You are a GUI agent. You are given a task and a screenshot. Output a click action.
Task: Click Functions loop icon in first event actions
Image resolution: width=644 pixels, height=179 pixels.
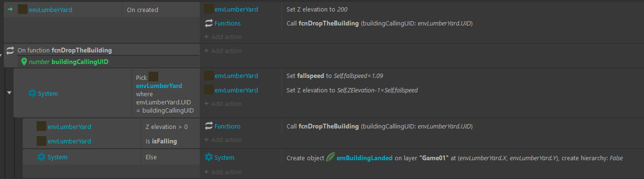209,23
